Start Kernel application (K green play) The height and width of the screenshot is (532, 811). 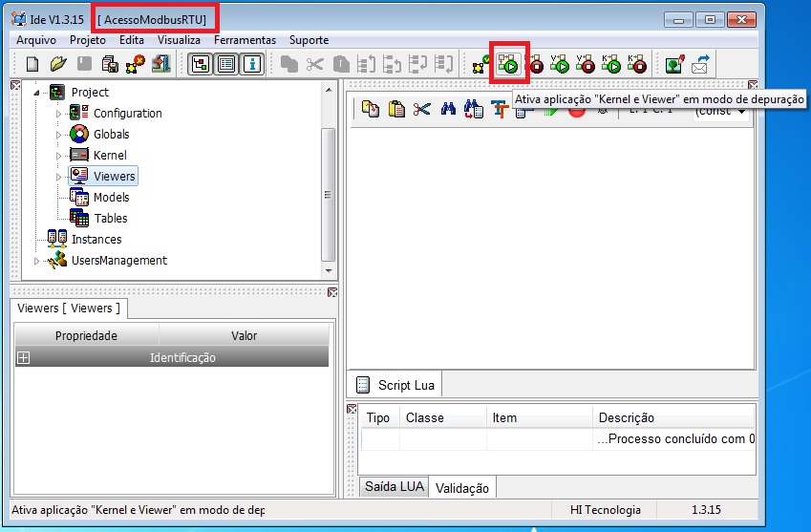[611, 64]
